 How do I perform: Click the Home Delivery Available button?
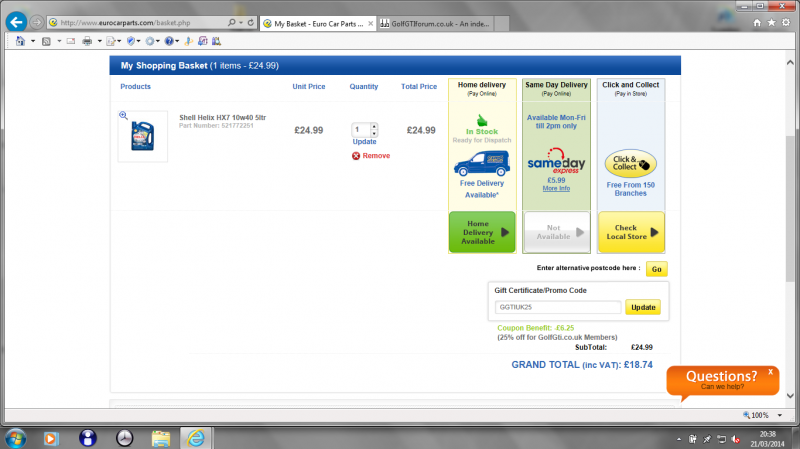[x=482, y=233]
